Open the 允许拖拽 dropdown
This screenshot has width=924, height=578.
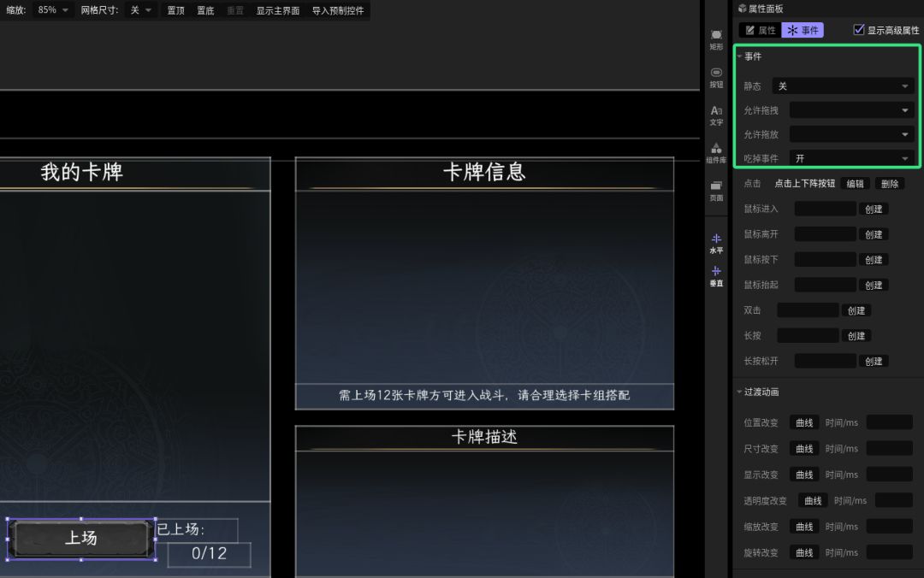pyautogui.click(x=851, y=110)
